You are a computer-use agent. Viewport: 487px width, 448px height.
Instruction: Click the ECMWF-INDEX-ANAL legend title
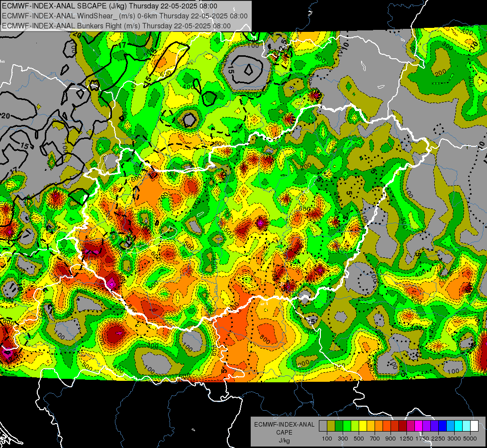pos(284,425)
